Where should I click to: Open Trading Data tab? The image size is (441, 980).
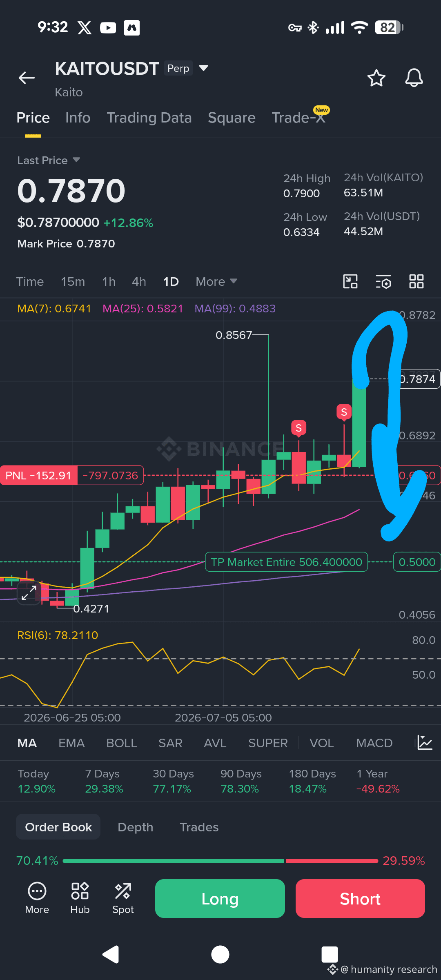click(x=149, y=118)
